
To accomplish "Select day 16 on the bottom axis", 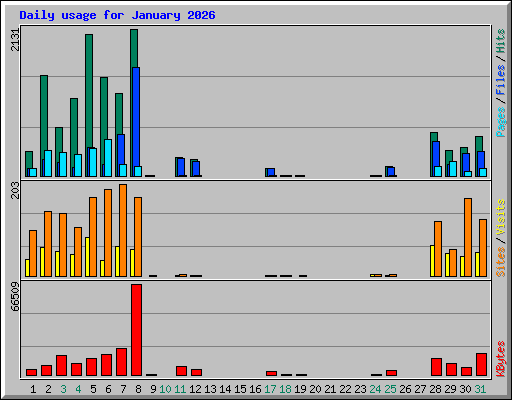I will pos(255,389).
